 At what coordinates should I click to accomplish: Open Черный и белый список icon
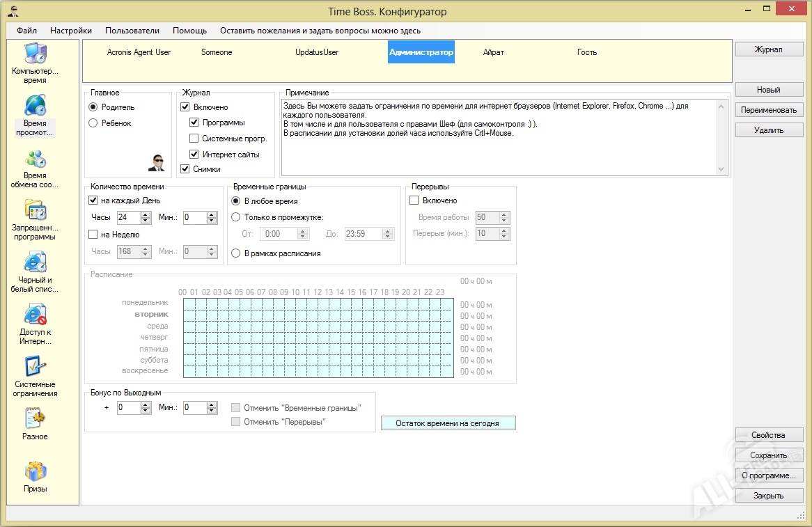click(35, 262)
